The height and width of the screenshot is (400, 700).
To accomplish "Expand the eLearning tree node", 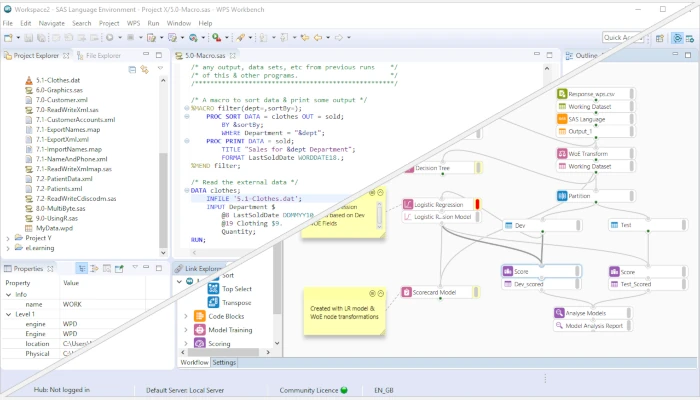I will coord(8,248).
